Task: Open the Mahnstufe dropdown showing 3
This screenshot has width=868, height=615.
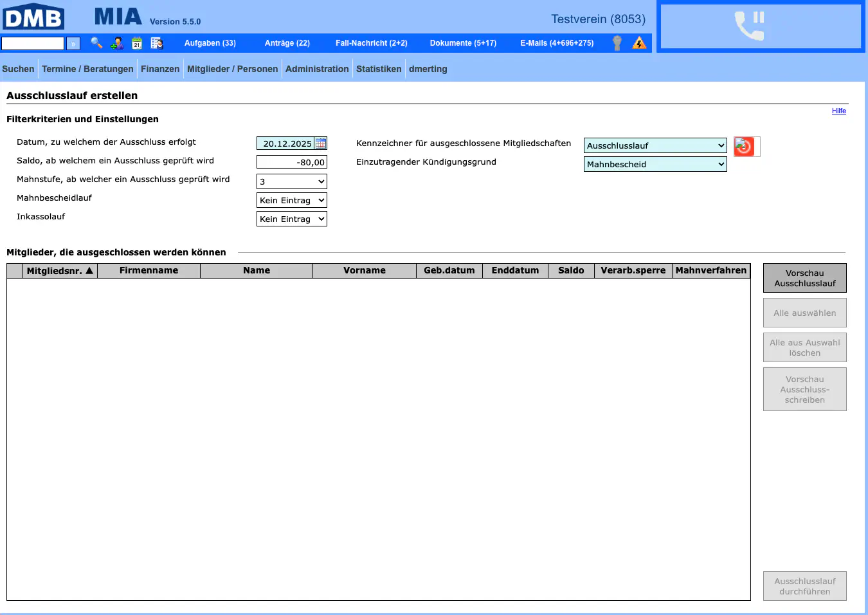Action: [x=291, y=181]
